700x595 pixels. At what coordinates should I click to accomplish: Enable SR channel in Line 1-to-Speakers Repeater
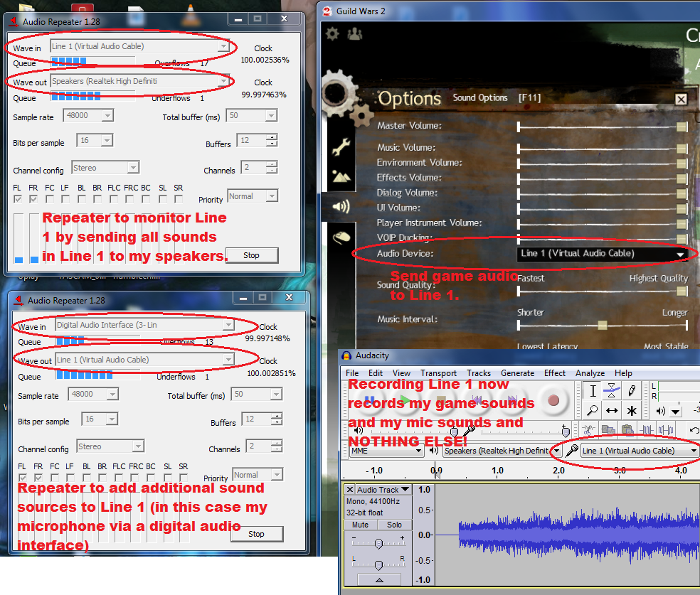[x=179, y=199]
